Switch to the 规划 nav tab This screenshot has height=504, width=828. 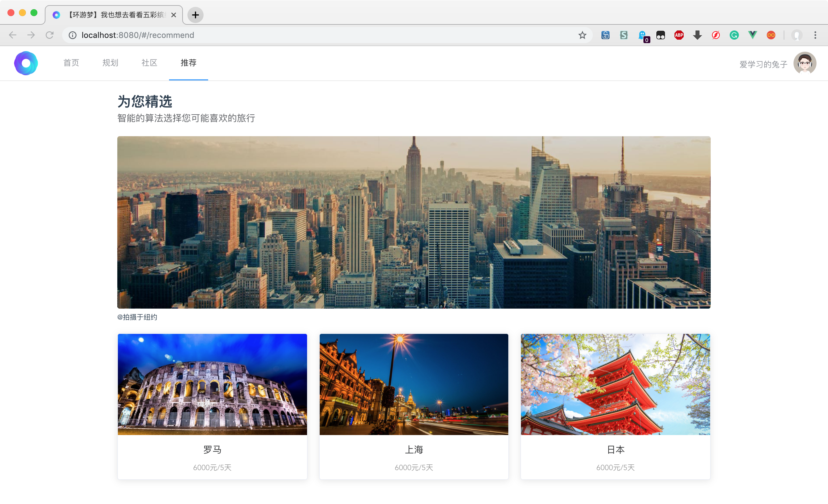tap(110, 63)
